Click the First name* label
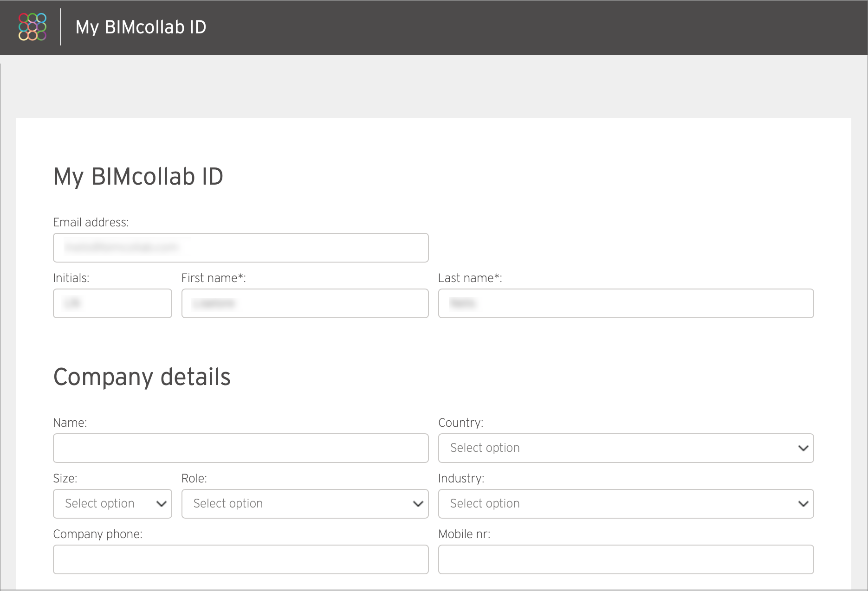Image resolution: width=868 pixels, height=591 pixels. click(x=214, y=278)
